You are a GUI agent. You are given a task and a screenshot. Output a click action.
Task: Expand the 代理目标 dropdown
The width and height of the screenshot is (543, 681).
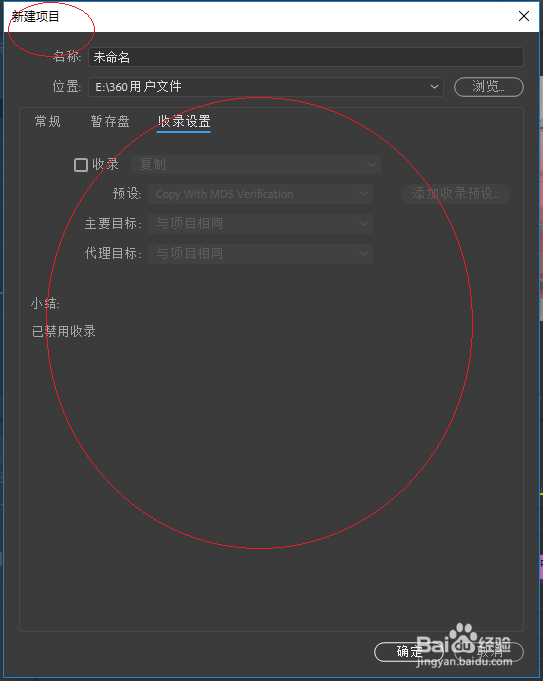click(x=260, y=254)
